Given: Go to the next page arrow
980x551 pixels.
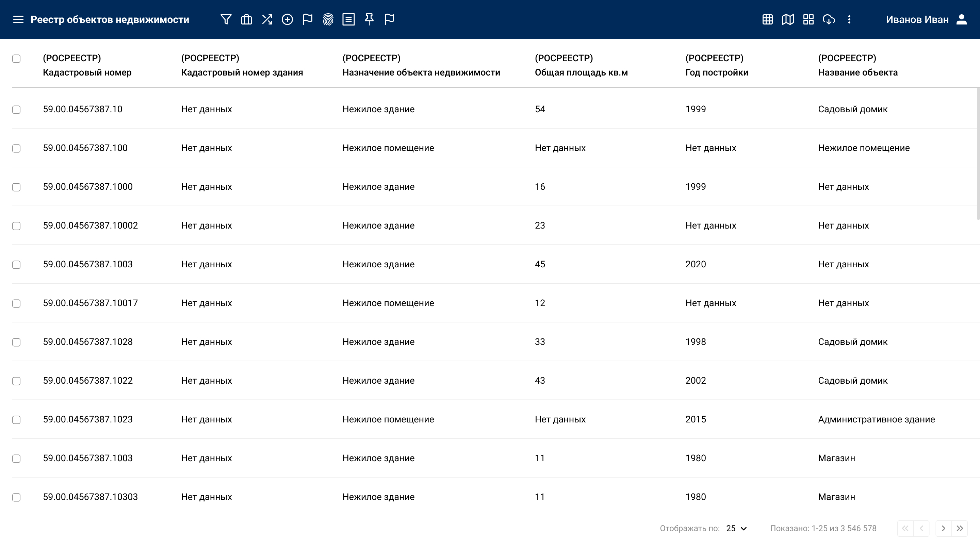Looking at the screenshot, I should tap(943, 528).
